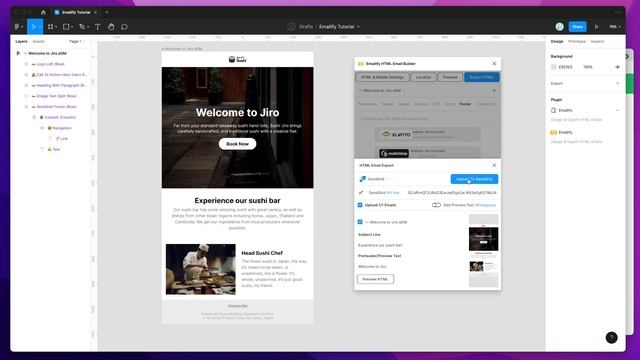Image resolution: width=640 pixels, height=360 pixels.
Task: Open the Localise tab in builder
Action: [423, 77]
